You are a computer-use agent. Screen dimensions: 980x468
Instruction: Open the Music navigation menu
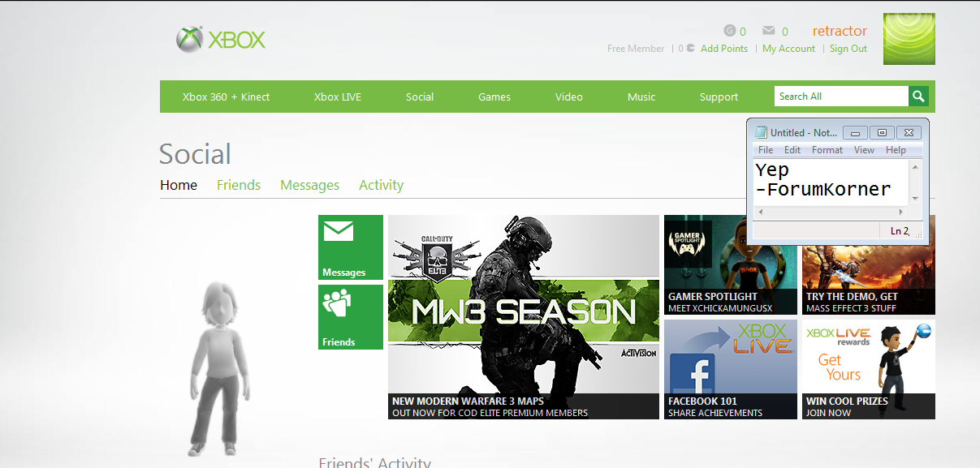[641, 97]
